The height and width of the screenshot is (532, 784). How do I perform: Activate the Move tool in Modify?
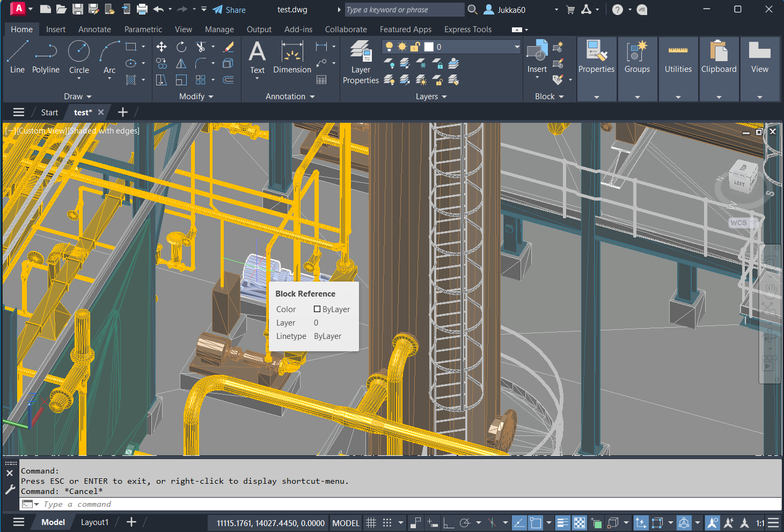(x=161, y=47)
